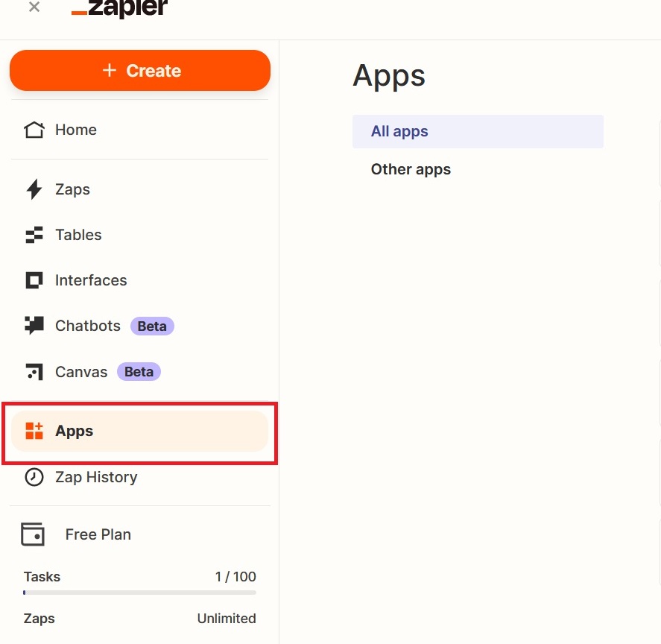
Task: Click the Zaps Unlimited value
Action: click(226, 618)
